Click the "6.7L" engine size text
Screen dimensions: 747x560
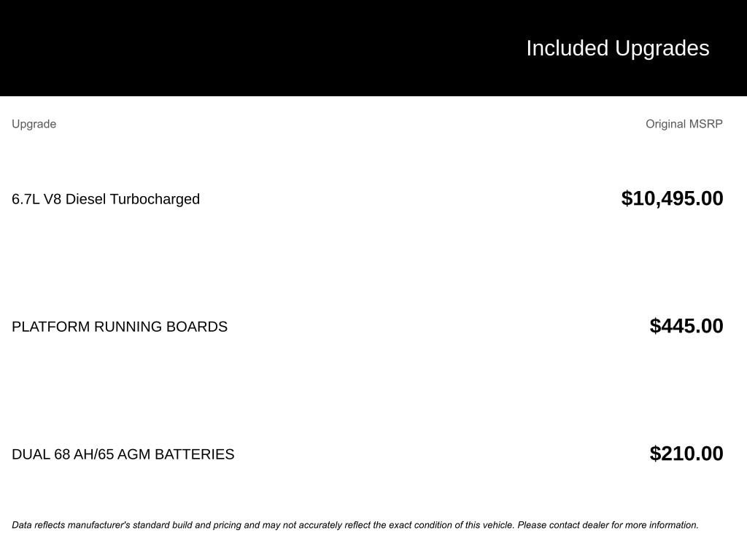(26, 199)
